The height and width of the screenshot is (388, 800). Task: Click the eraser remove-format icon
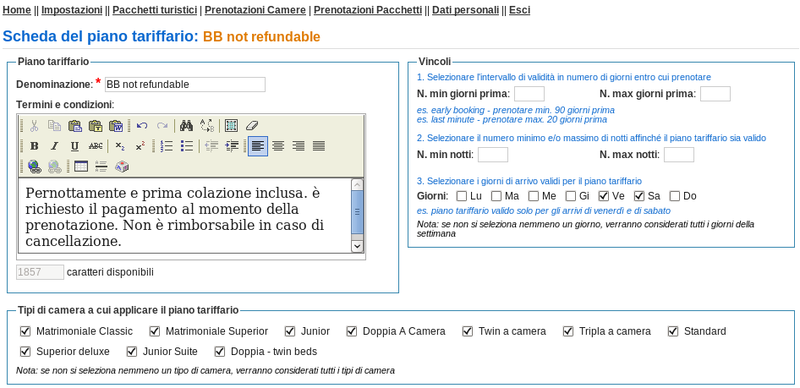pyautogui.click(x=252, y=126)
